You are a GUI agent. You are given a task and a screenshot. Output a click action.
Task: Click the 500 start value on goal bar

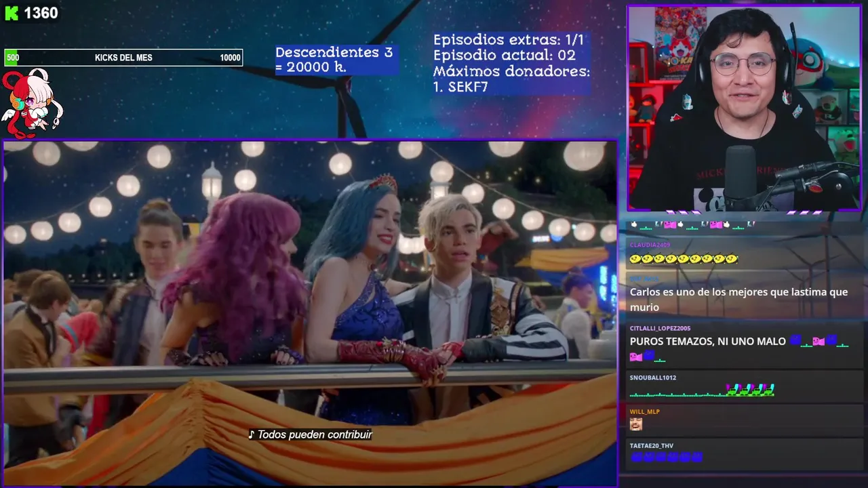point(13,58)
